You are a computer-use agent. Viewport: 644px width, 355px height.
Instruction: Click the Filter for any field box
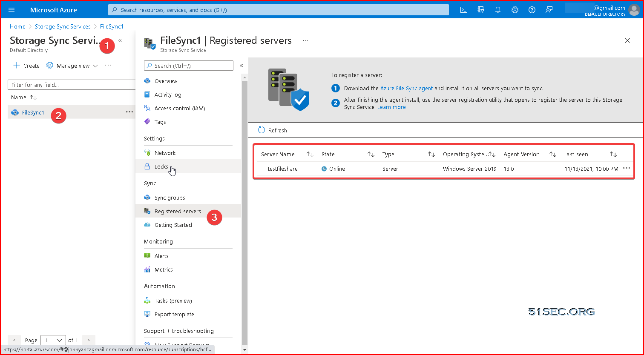pos(72,85)
